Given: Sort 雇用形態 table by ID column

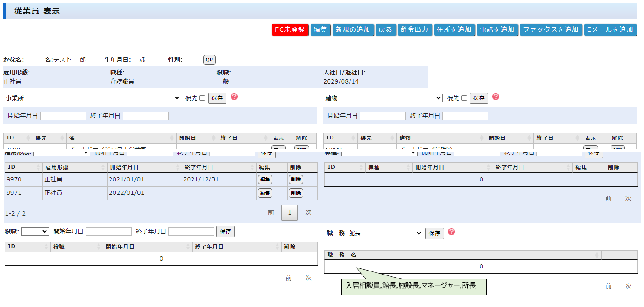Looking at the screenshot, I should pos(23,167).
